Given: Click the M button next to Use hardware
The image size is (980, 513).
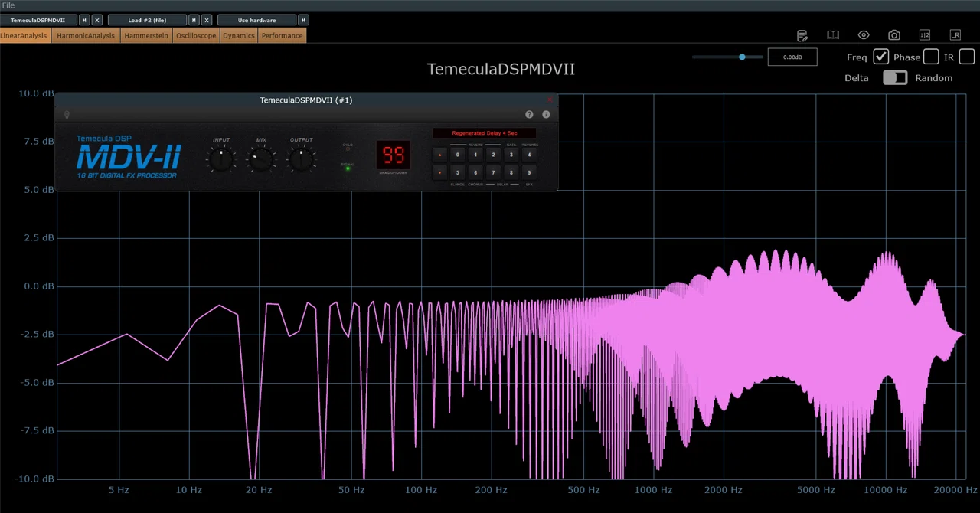Looking at the screenshot, I should [304, 20].
